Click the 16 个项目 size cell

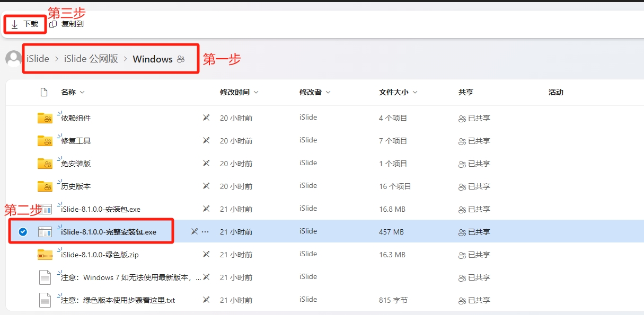click(x=395, y=186)
